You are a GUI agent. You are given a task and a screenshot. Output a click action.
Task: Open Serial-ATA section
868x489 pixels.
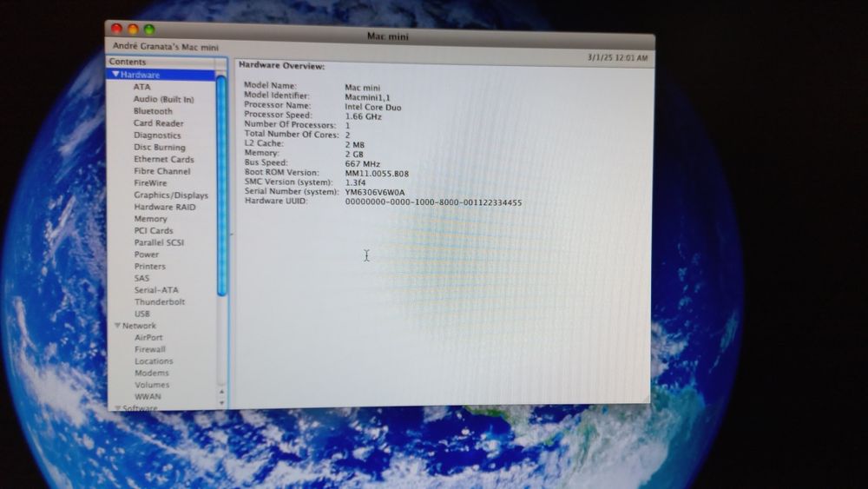point(156,290)
